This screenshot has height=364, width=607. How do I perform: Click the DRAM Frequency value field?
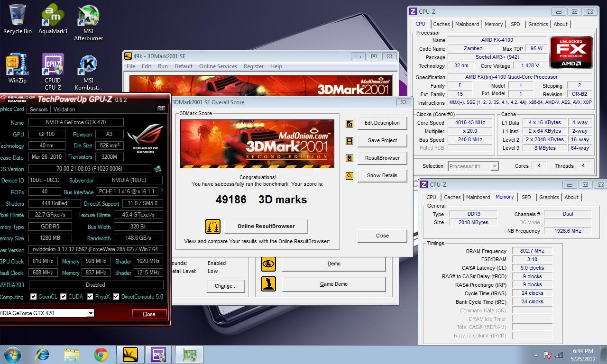point(532,251)
